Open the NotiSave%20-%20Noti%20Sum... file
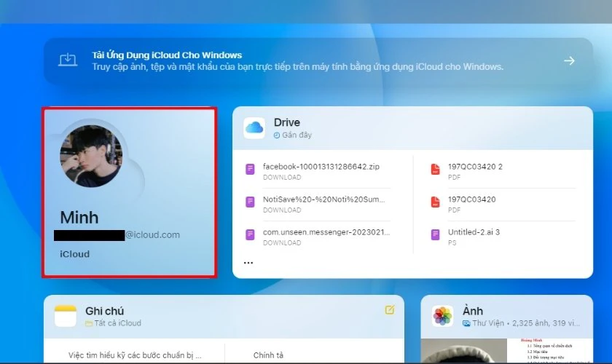The image size is (612, 364). coord(323,199)
